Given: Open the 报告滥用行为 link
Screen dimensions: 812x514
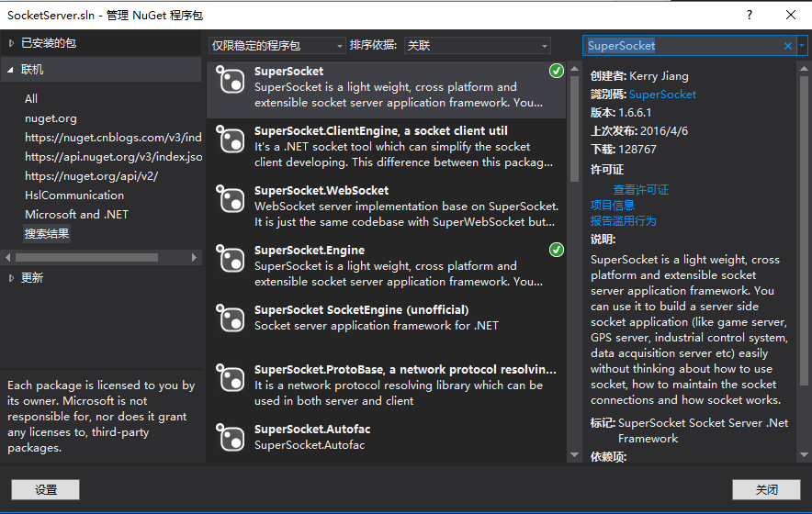Looking at the screenshot, I should click(x=623, y=221).
